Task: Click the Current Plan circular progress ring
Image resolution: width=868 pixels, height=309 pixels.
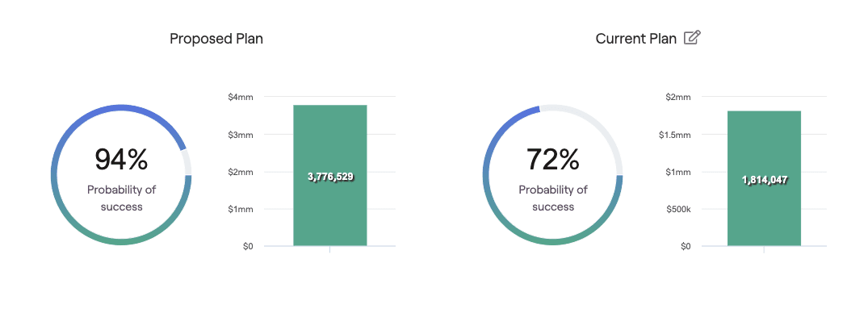Action: click(552, 175)
